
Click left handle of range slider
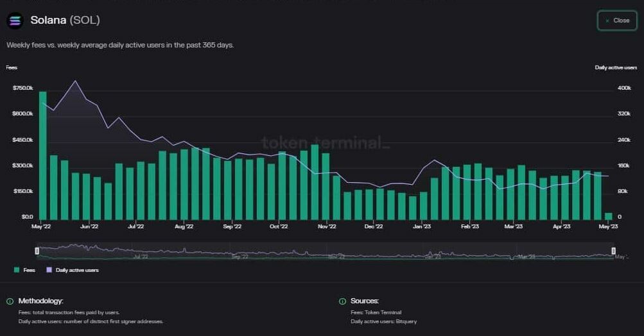[37, 251]
